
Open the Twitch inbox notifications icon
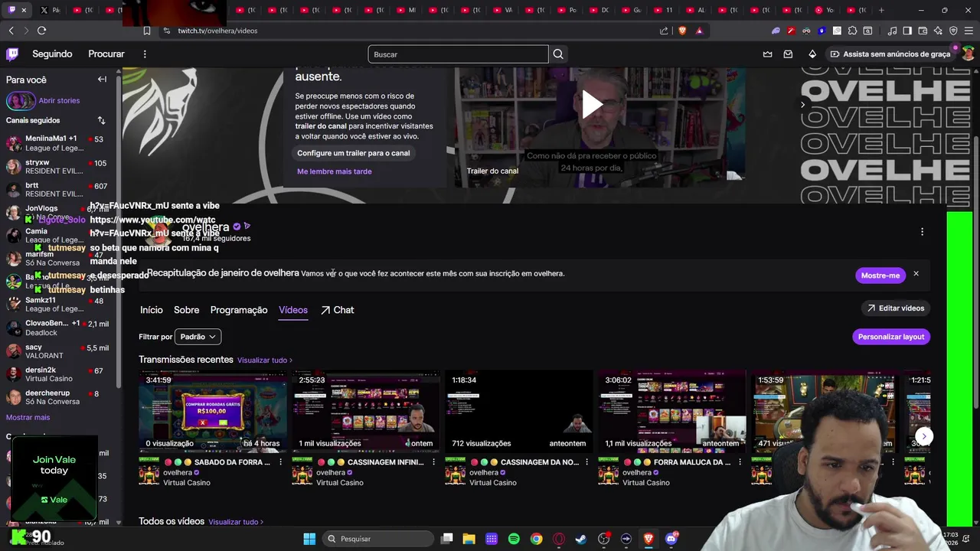[x=788, y=54]
